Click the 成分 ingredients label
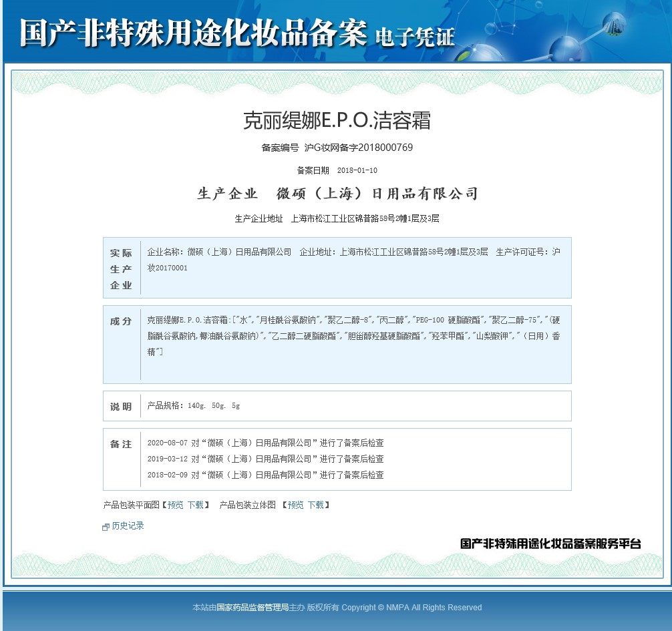Viewport: 672px width, 631px height. 121,321
